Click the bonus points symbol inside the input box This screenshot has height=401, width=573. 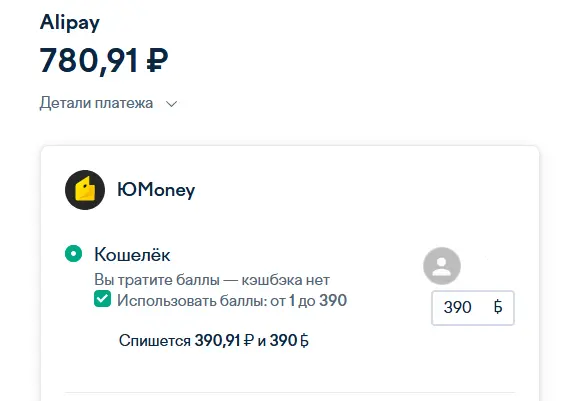(498, 307)
